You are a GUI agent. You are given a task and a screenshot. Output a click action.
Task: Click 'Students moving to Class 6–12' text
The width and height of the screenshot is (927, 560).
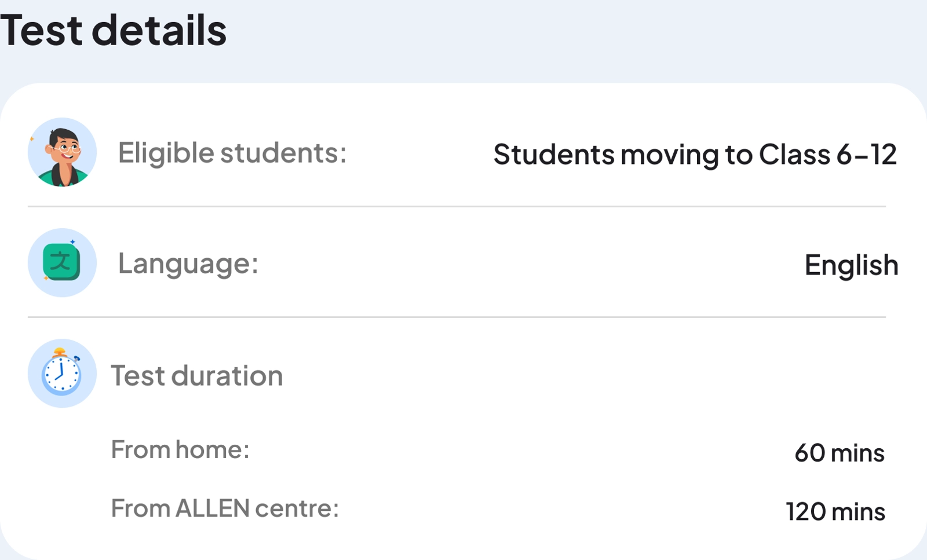pos(695,155)
